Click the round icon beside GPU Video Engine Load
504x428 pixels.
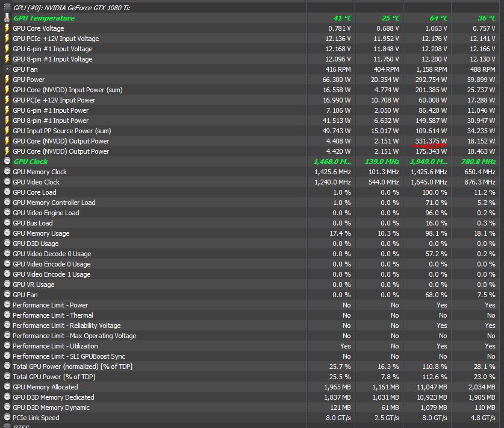(7, 213)
